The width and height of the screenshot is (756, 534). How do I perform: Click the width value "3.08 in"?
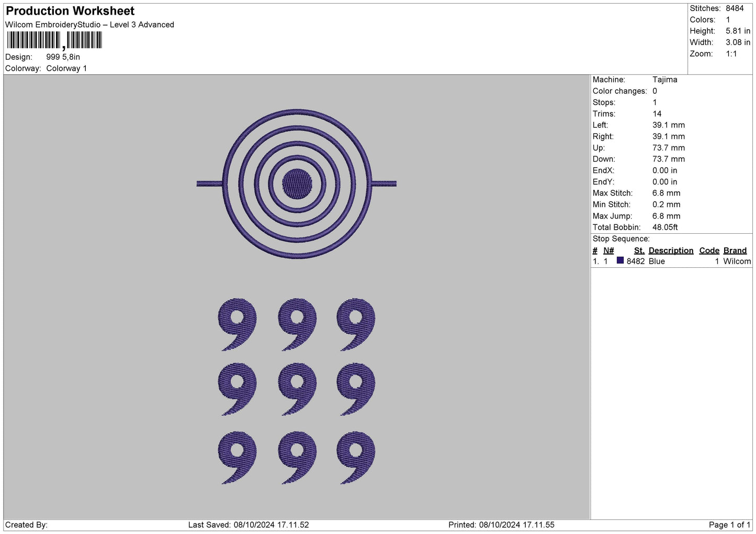pos(738,42)
